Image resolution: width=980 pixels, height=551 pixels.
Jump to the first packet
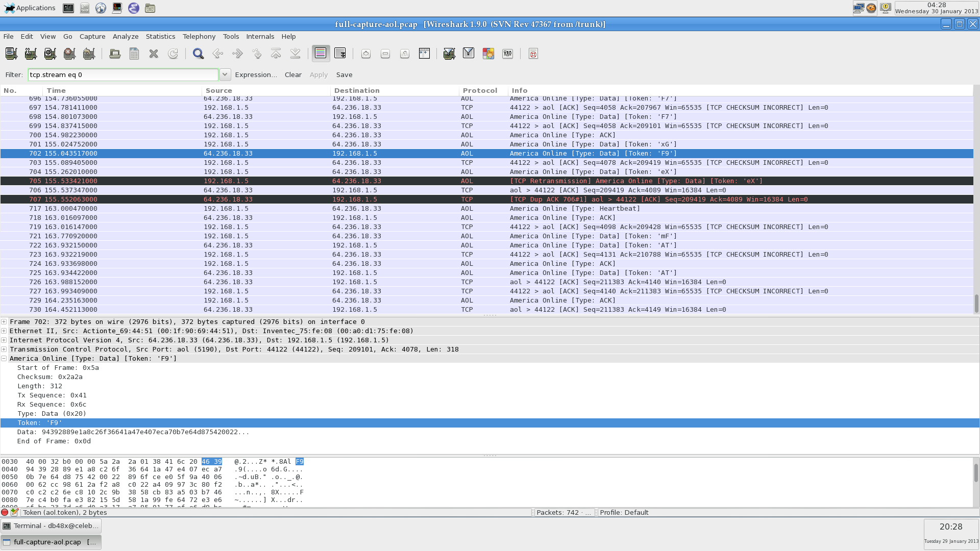pyautogui.click(x=276, y=54)
